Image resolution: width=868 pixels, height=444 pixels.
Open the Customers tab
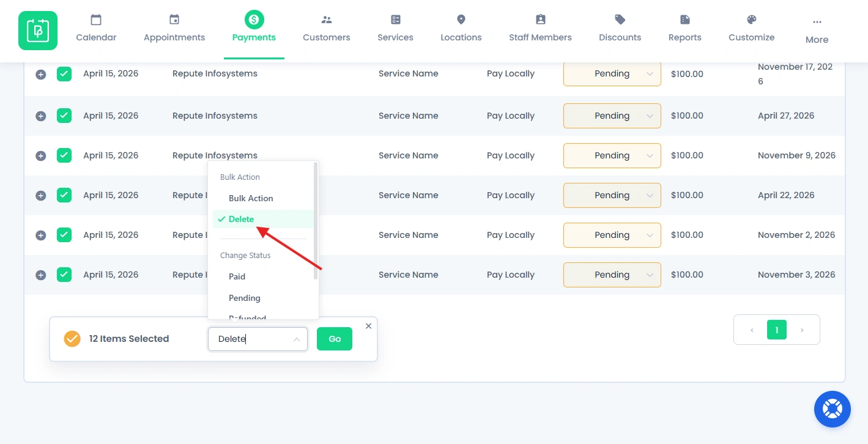pos(327,29)
